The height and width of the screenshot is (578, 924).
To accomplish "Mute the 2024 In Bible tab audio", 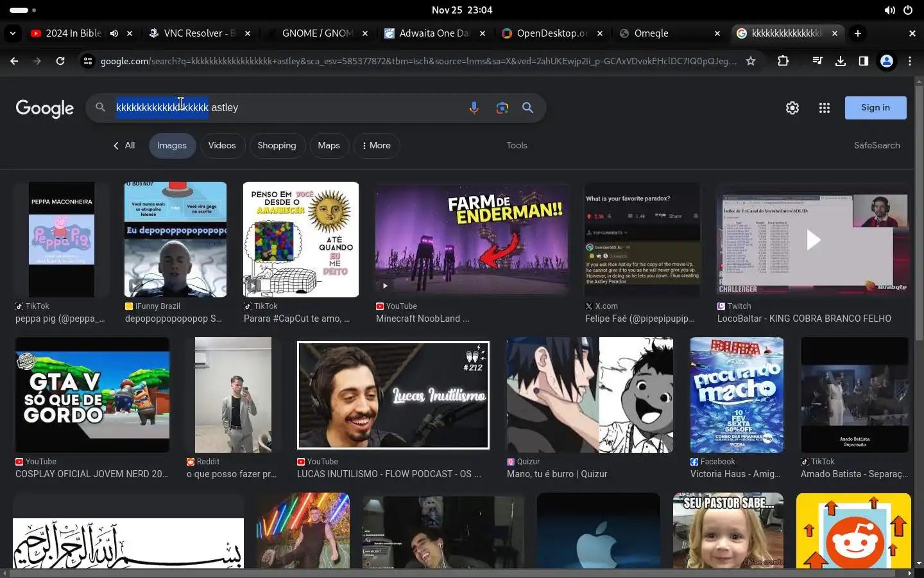I will 114,33.
